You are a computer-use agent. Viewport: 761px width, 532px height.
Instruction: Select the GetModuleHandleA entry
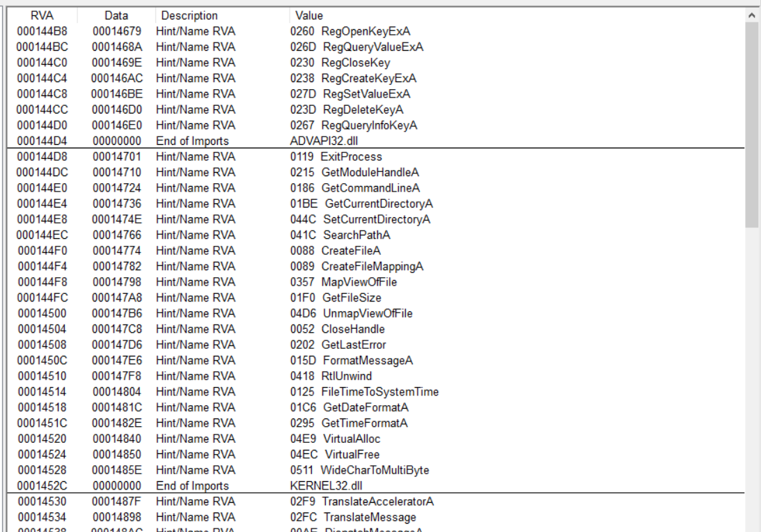pos(376,172)
